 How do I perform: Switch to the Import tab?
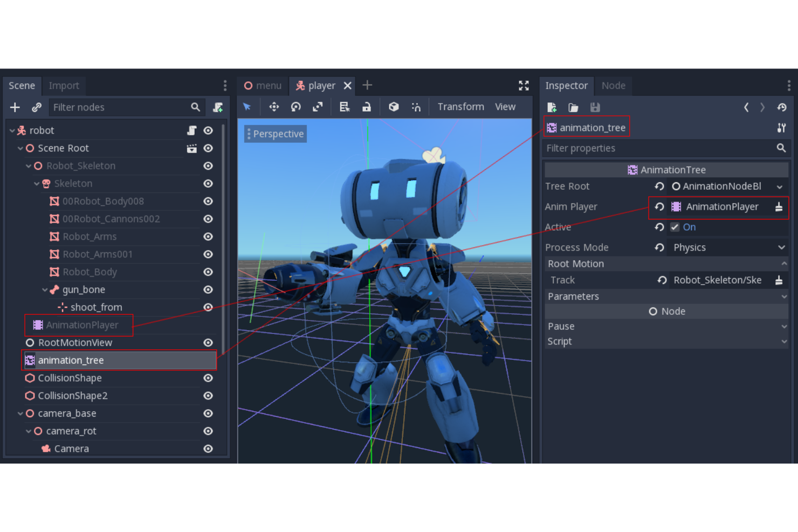(64, 85)
